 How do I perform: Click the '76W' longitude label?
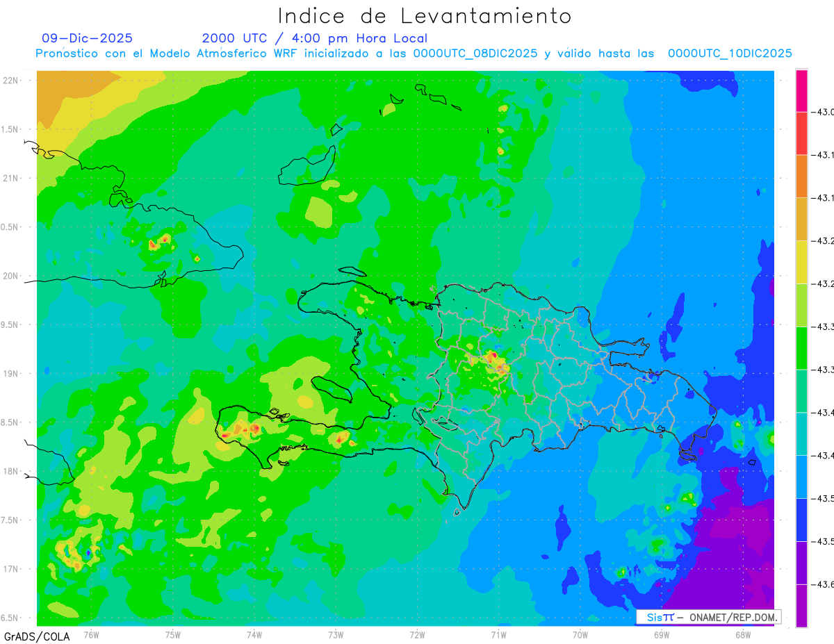(91, 634)
